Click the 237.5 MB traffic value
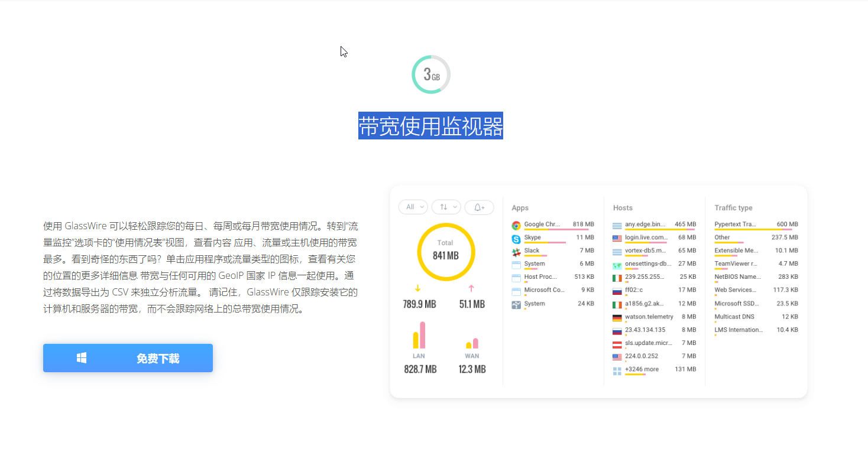The image size is (868, 449). click(785, 237)
